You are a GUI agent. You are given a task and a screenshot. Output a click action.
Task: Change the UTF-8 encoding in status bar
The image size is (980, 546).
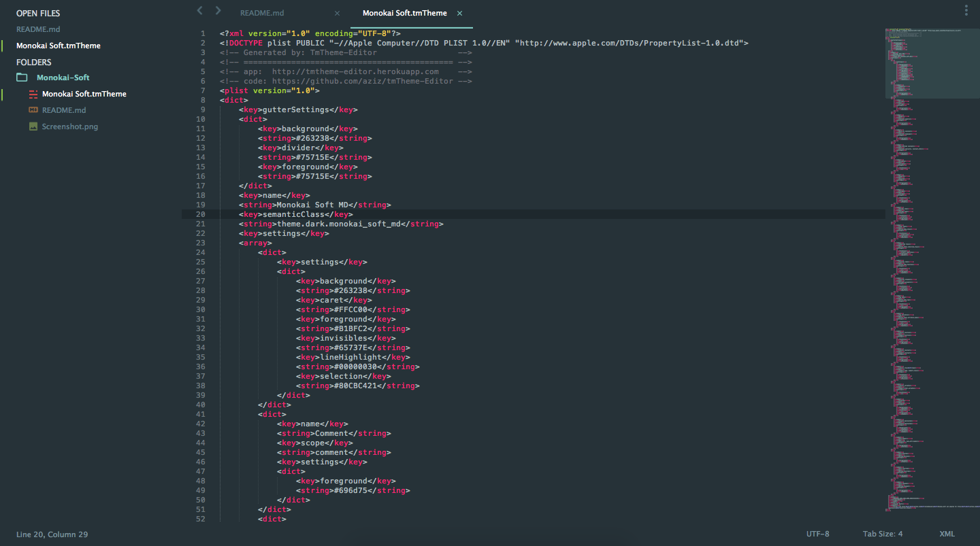click(818, 534)
